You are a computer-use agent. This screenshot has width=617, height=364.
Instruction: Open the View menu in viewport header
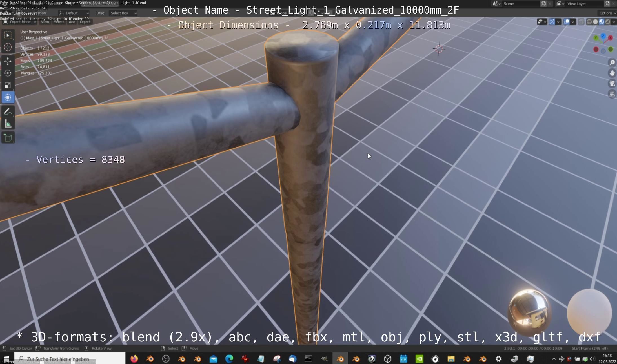click(45, 22)
